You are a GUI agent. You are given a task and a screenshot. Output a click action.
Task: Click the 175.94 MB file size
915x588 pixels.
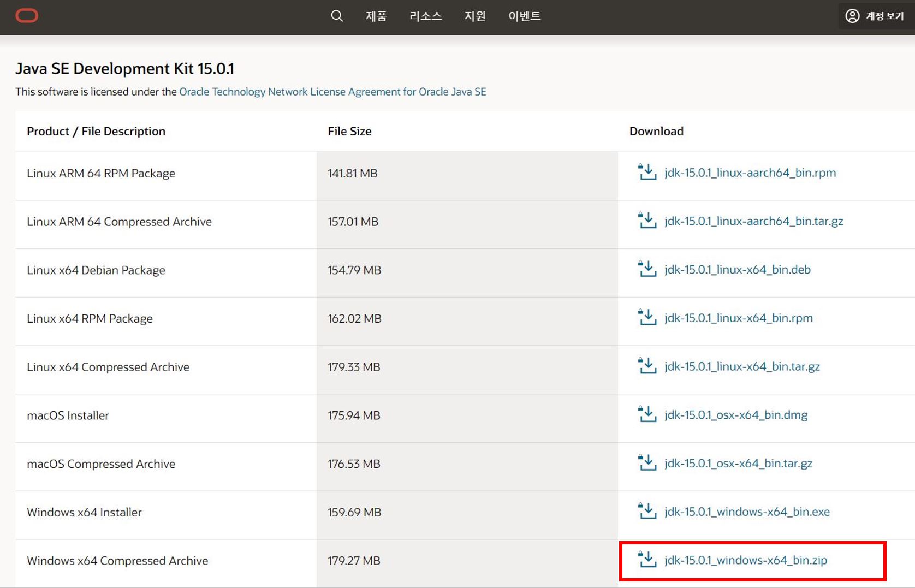click(x=354, y=415)
